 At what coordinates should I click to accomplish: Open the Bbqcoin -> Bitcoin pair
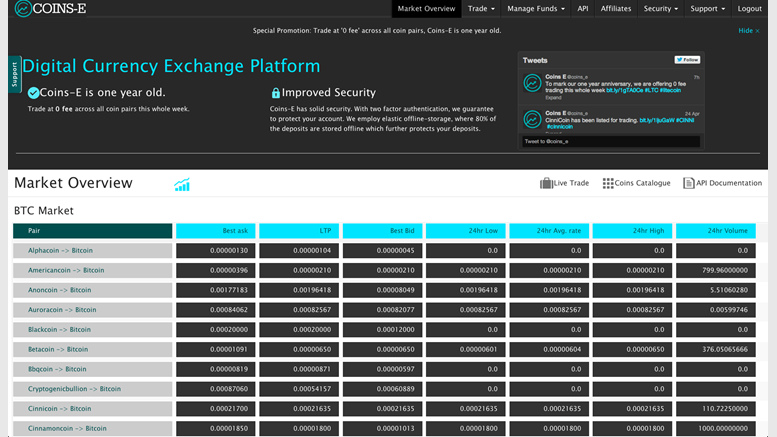[57, 370]
